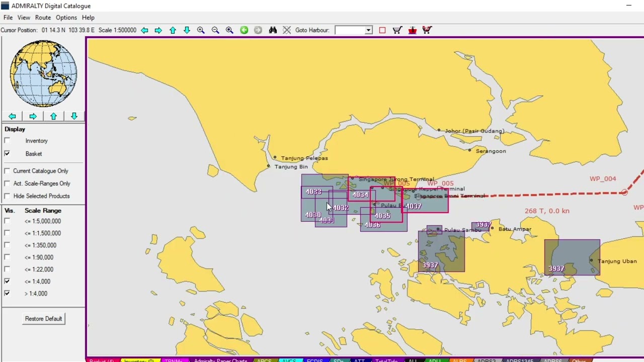
Task: Click the Johor (Pasir Gudang) harbour label
Action: point(474,131)
